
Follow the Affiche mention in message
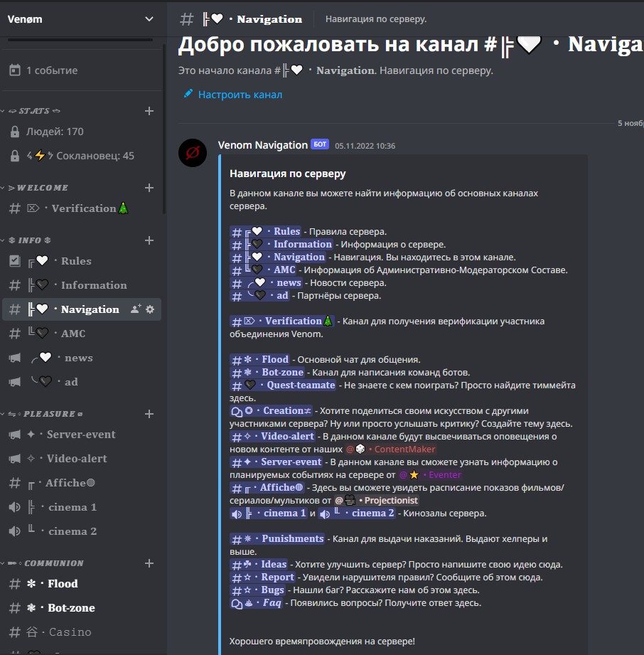pos(267,487)
